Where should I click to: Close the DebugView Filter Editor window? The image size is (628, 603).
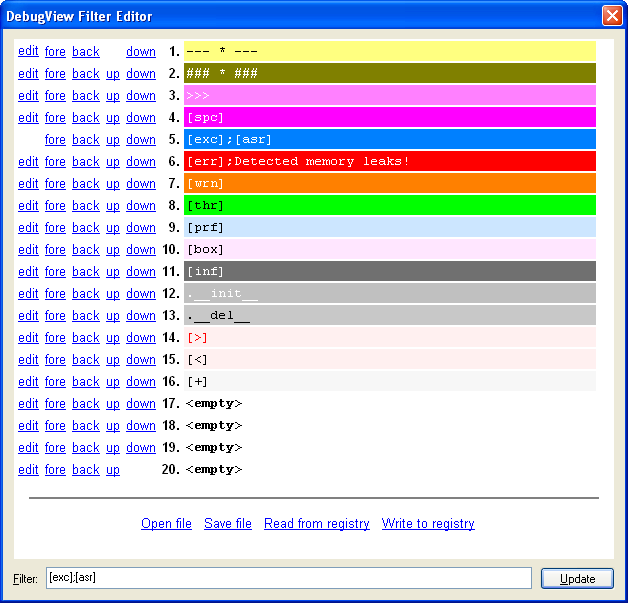click(x=612, y=16)
